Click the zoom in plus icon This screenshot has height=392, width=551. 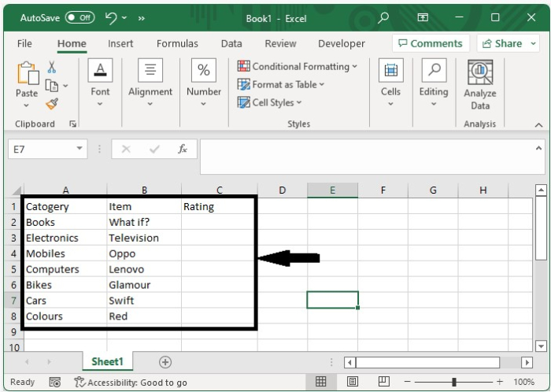500,382
